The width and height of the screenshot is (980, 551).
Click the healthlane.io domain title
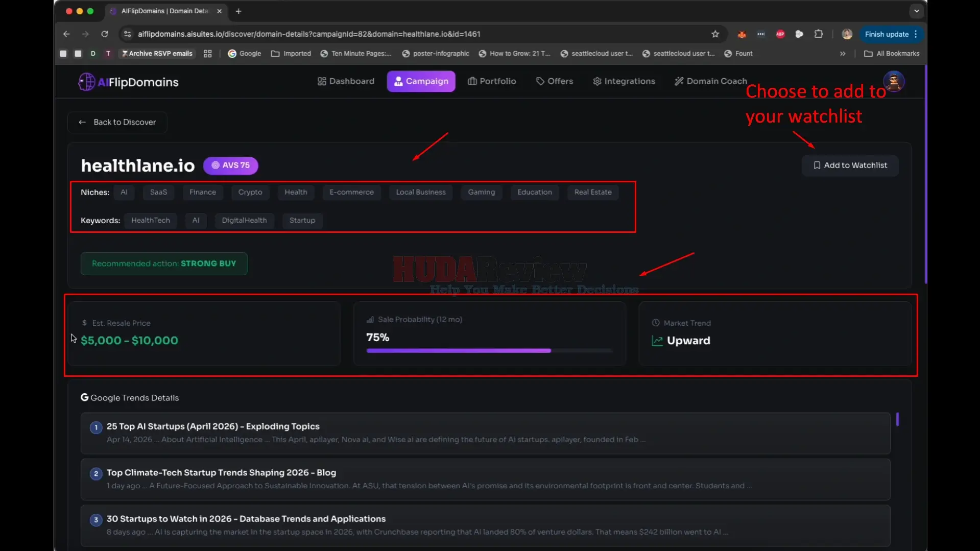click(x=138, y=165)
